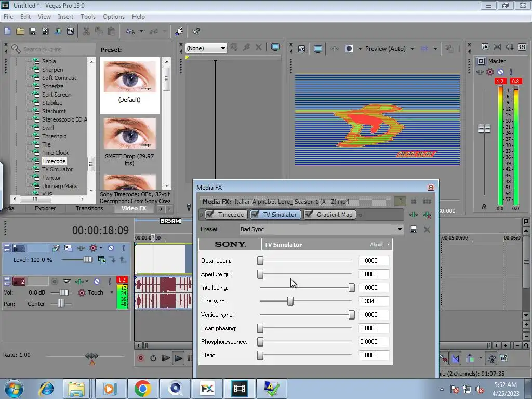Click the Record button in transport
Image resolution: width=532 pixels, height=399 pixels.
pos(140,358)
